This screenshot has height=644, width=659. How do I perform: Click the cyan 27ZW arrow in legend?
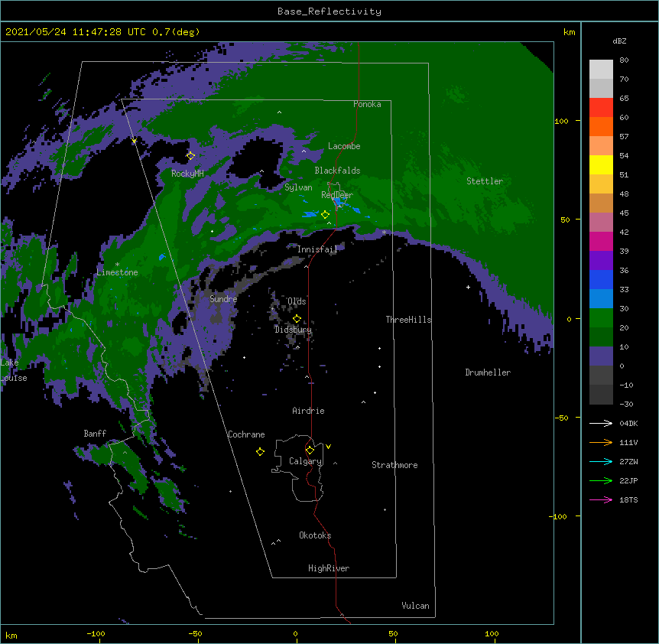601,461
